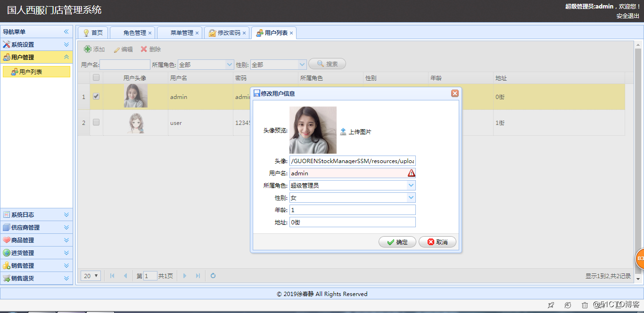The height and width of the screenshot is (313, 644).
Task: Open the 性别 dropdown in dialog
Action: pyautogui.click(x=411, y=198)
